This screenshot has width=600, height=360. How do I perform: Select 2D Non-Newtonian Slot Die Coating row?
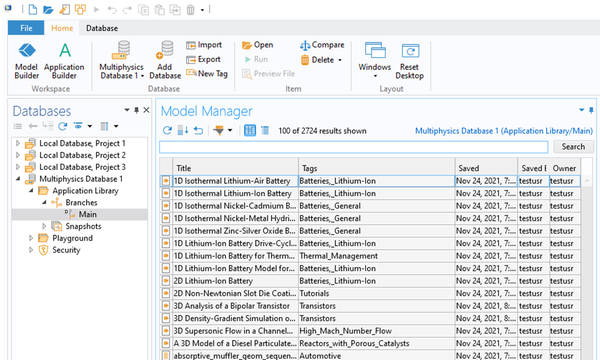(x=370, y=293)
